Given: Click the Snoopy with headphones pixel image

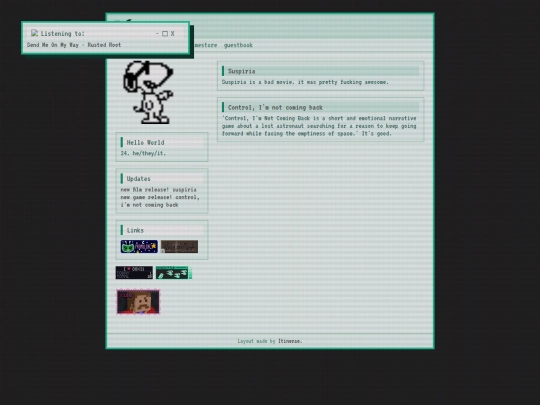Looking at the screenshot, I should tap(148, 92).
